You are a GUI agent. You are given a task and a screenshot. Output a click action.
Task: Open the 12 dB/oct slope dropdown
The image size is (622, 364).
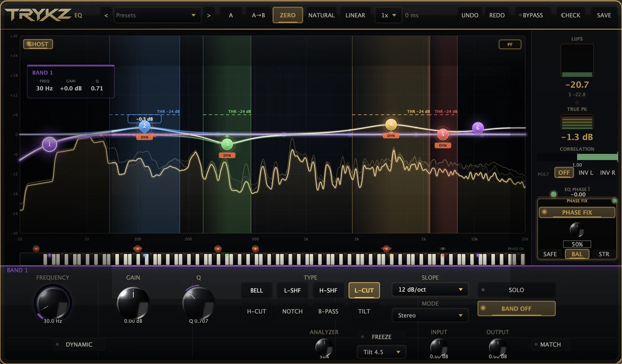[x=430, y=290]
